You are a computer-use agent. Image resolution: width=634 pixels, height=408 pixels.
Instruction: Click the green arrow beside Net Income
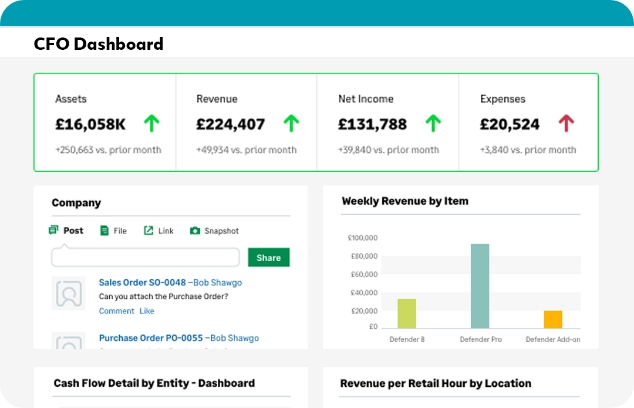433,124
